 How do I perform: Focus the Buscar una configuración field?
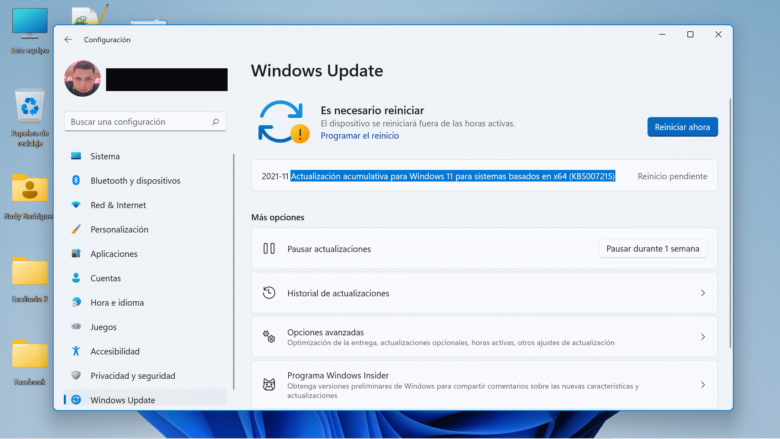[135, 122]
